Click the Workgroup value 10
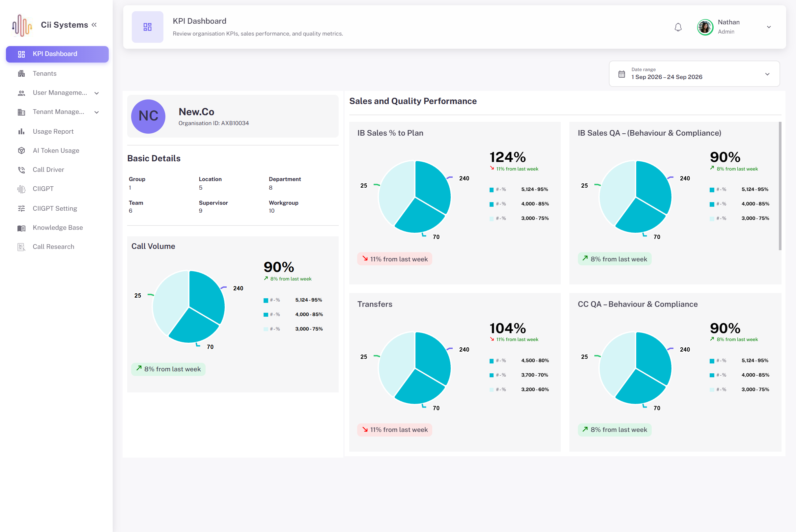This screenshot has width=796, height=532. 272,211
